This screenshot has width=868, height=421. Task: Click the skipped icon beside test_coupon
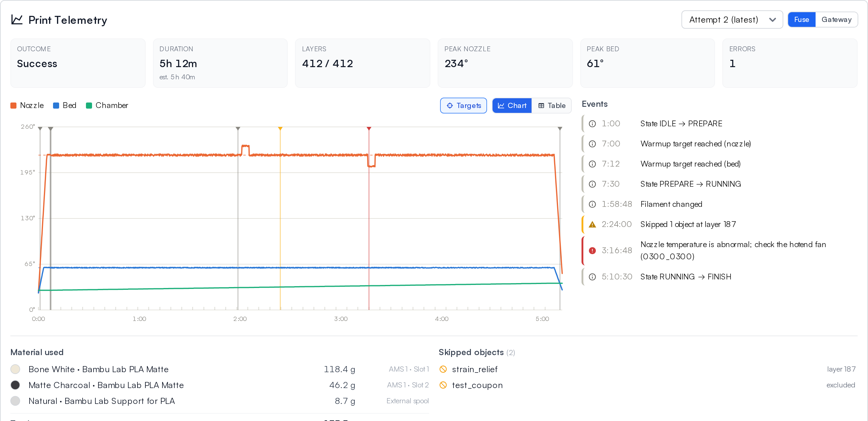point(443,385)
